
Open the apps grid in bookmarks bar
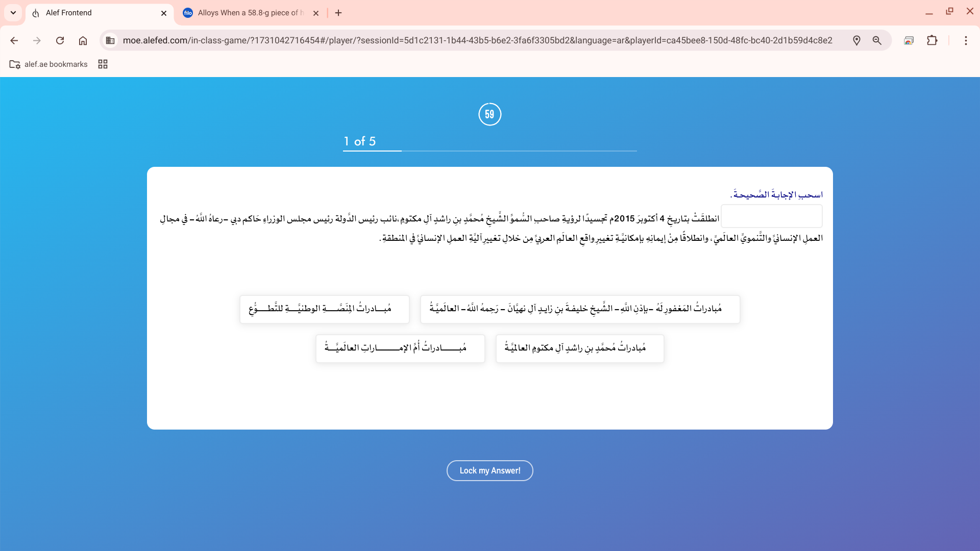[103, 64]
